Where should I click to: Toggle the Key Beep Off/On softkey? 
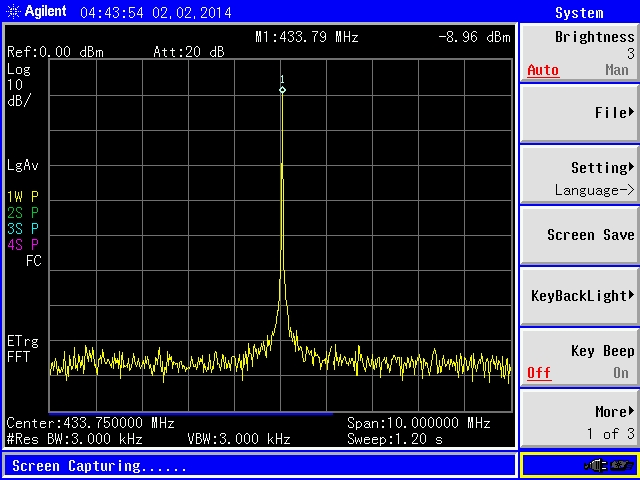[579, 362]
